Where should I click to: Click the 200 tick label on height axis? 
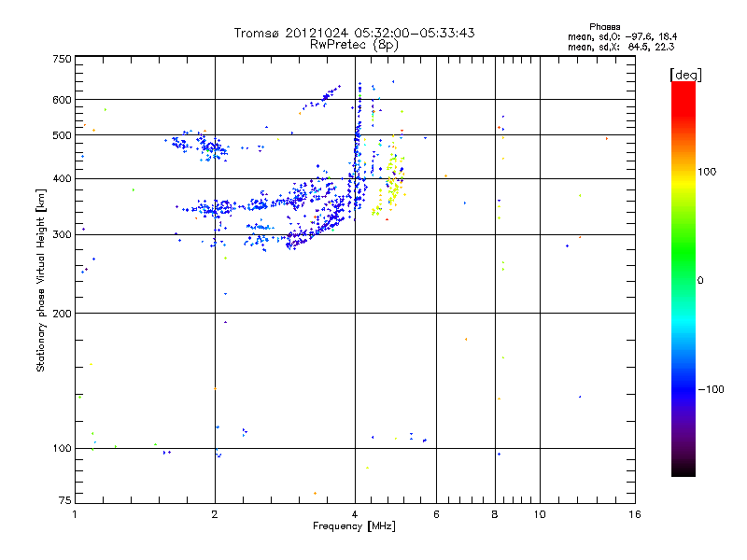pyautogui.click(x=62, y=314)
